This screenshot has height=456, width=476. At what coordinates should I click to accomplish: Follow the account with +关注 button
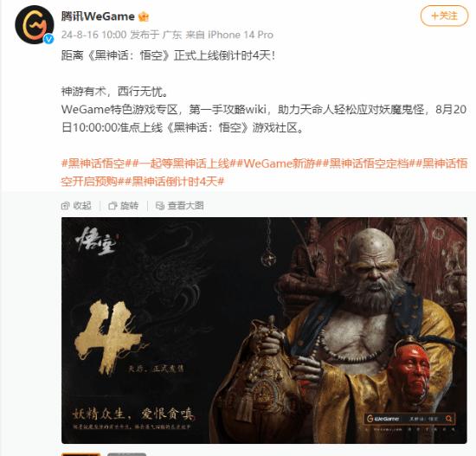[x=444, y=16]
